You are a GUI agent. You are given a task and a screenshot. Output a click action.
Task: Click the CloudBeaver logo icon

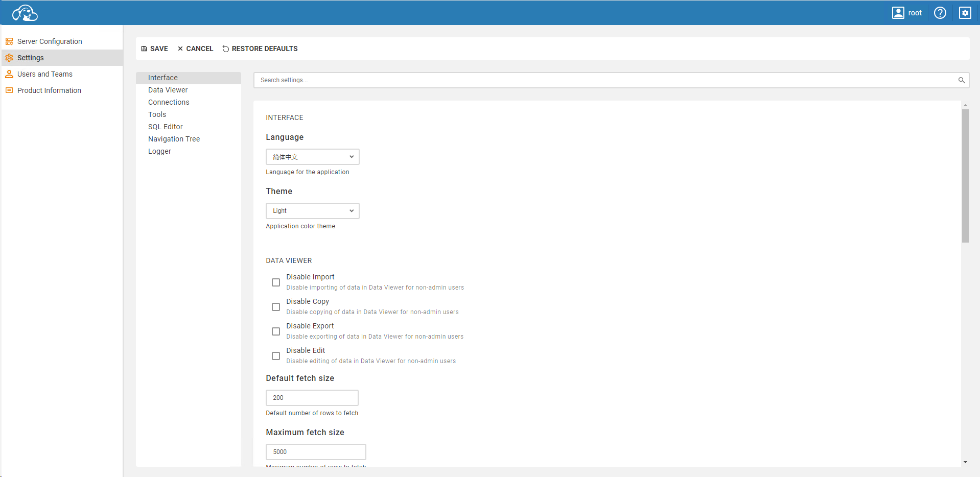point(25,13)
